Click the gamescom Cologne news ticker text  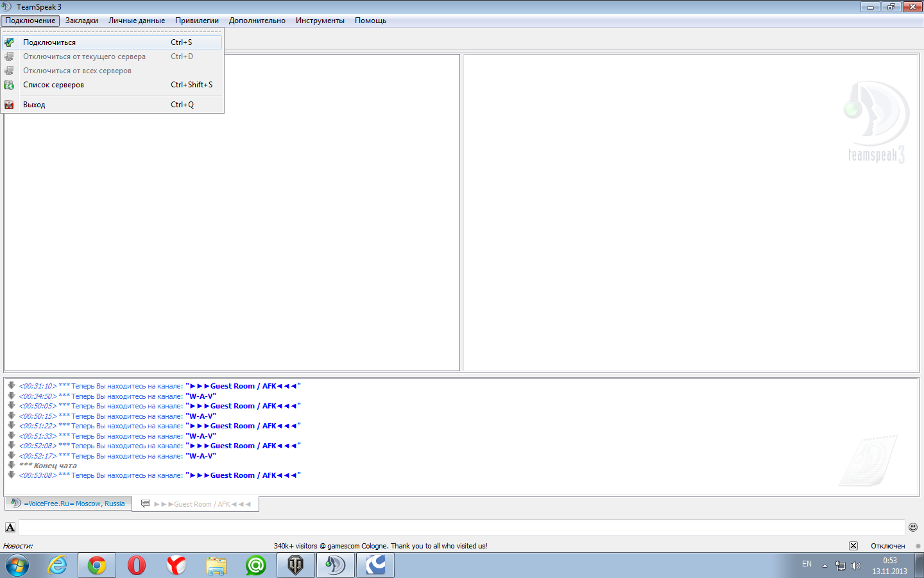point(381,546)
